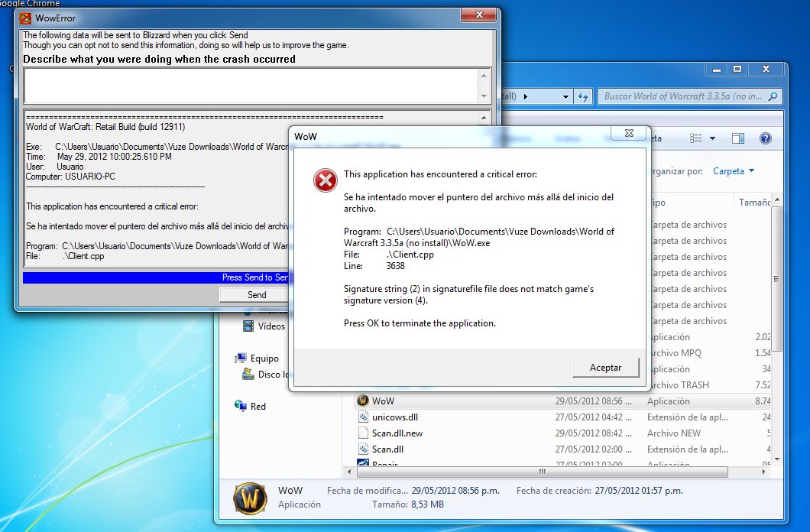Image resolution: width=810 pixels, height=532 pixels.
Task: Click the refresh button beside the address bar
Action: [x=583, y=96]
